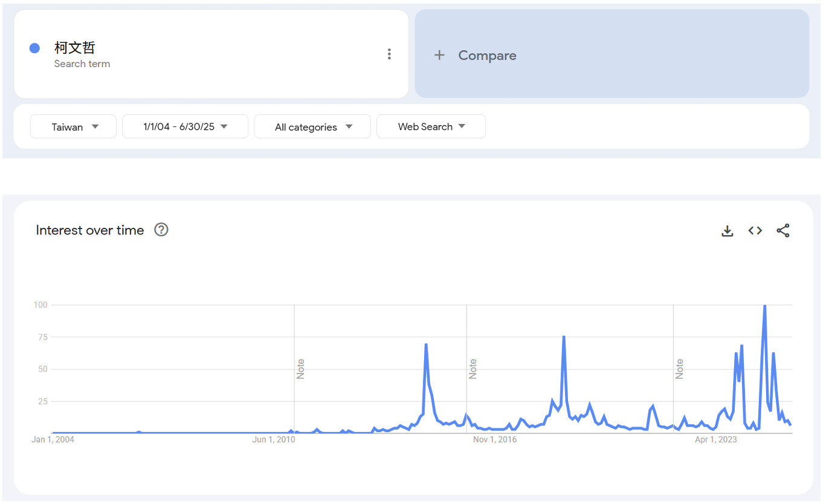Click the embed code icon
The image size is (823, 504).
pyautogui.click(x=755, y=231)
